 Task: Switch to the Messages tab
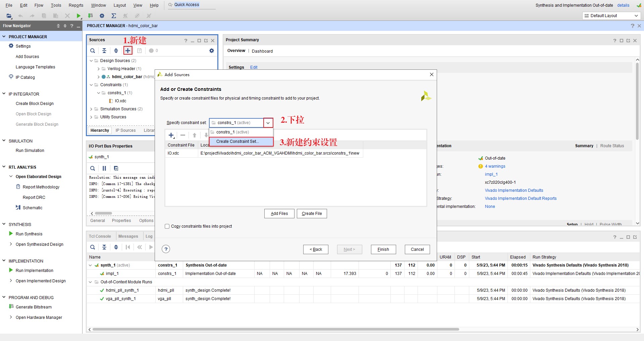pos(128,236)
